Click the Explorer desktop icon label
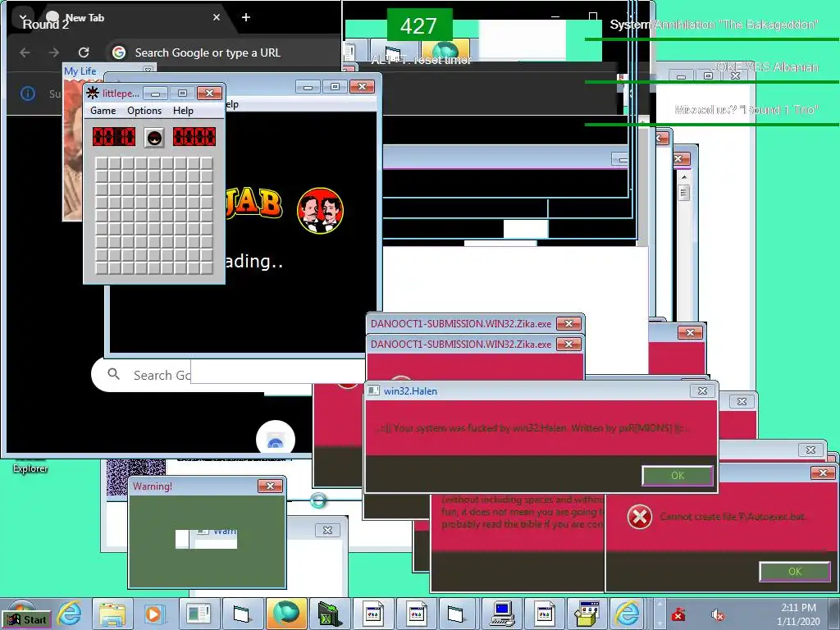This screenshot has width=840, height=630. point(30,468)
